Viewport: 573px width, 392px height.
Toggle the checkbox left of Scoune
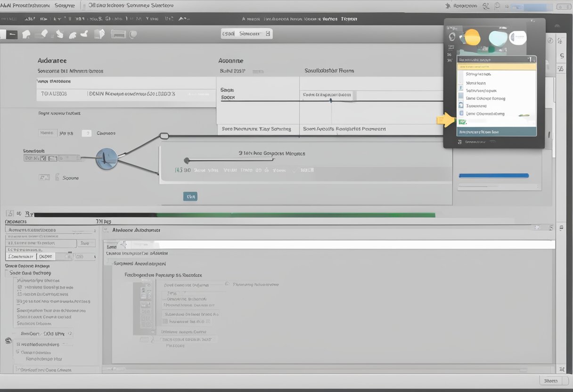[x=44, y=178]
